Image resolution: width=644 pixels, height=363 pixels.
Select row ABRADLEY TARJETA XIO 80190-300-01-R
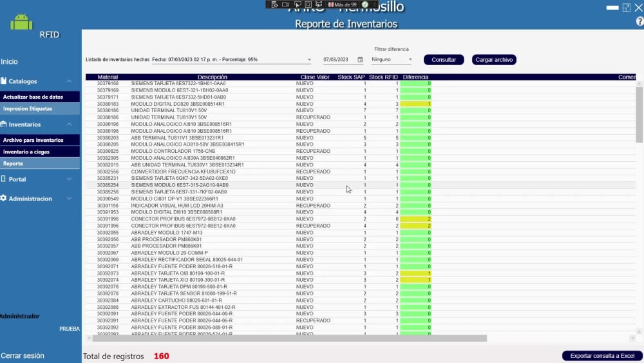click(x=361, y=280)
